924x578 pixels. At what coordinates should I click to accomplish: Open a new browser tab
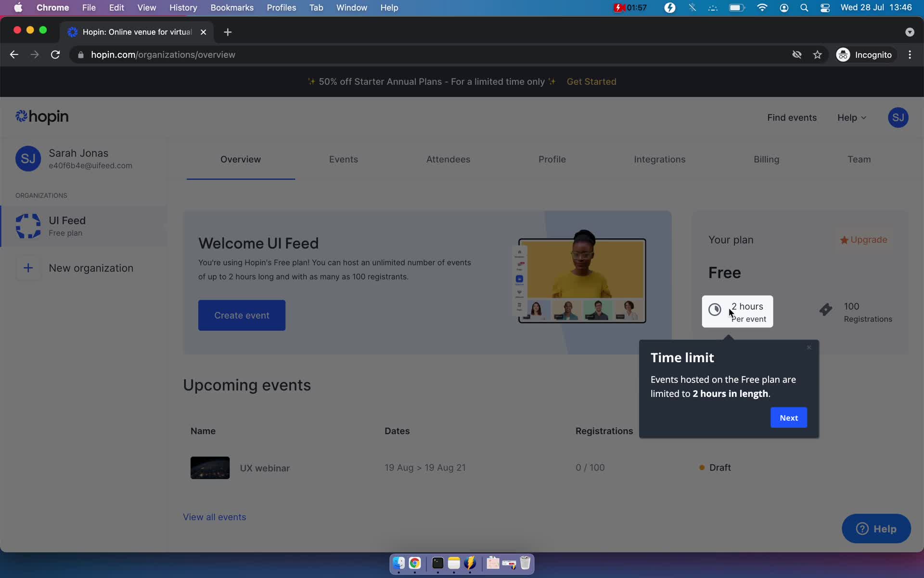(x=228, y=32)
